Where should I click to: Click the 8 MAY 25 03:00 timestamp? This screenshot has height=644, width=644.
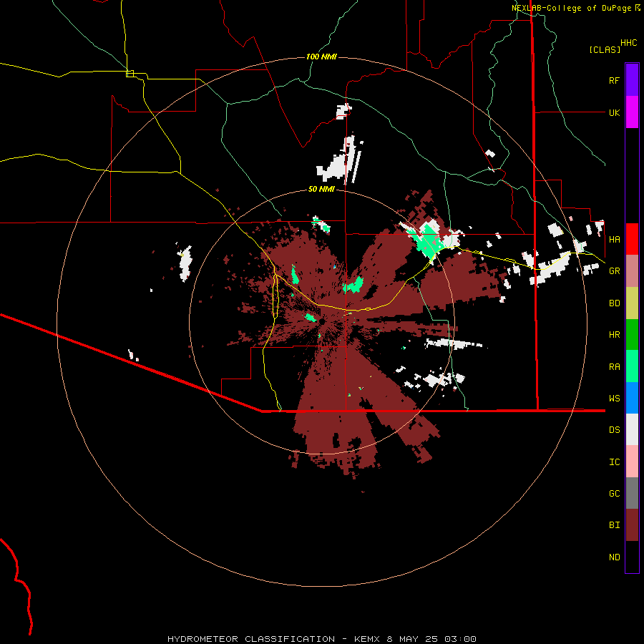[431, 639]
